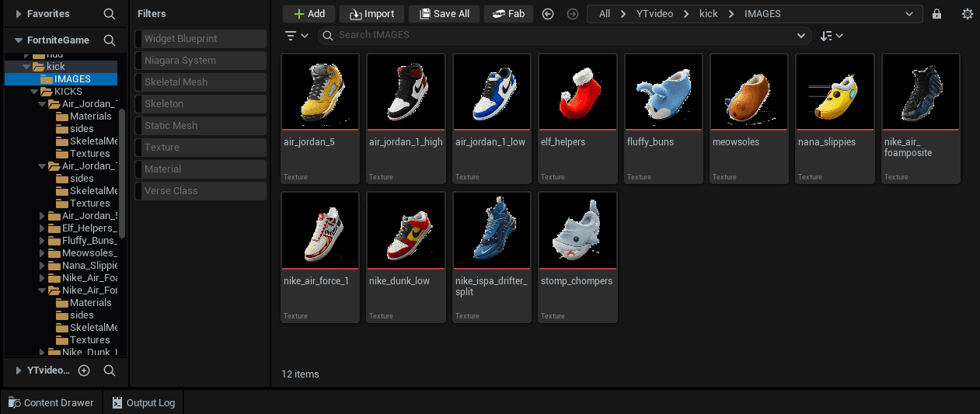Go to kick in the breadcrumb path
This screenshot has width=980, height=414.
pos(709,14)
